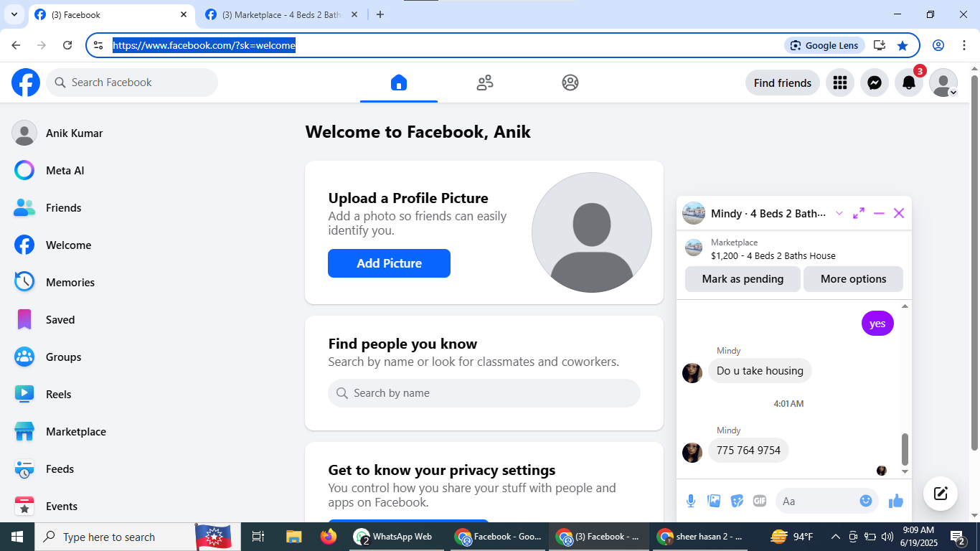This screenshot has width=980, height=551.
Task: Go to the Home tab icon
Action: (399, 83)
